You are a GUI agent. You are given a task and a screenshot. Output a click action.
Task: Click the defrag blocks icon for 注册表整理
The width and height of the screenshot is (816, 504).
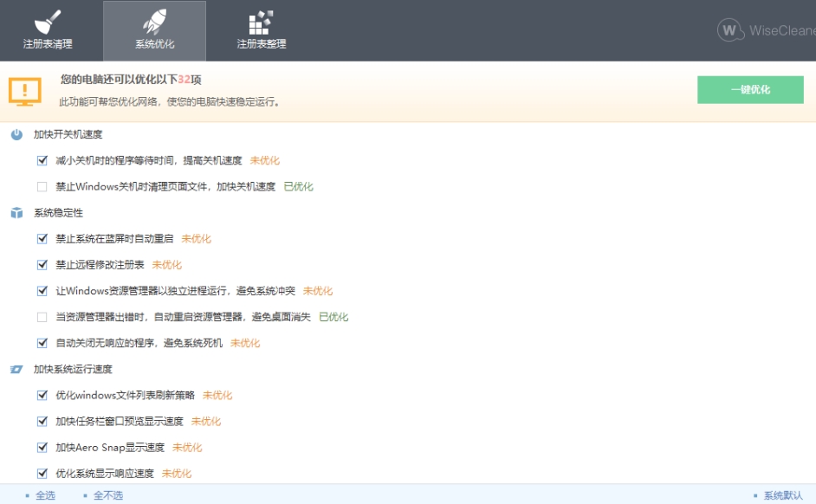(x=261, y=22)
